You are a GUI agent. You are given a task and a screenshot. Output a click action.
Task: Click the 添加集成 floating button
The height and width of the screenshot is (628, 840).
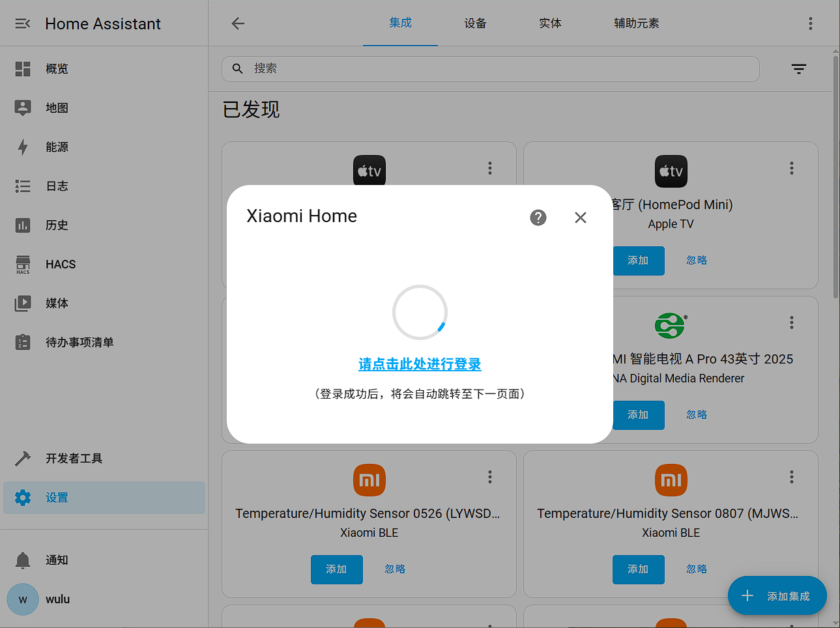click(x=777, y=595)
